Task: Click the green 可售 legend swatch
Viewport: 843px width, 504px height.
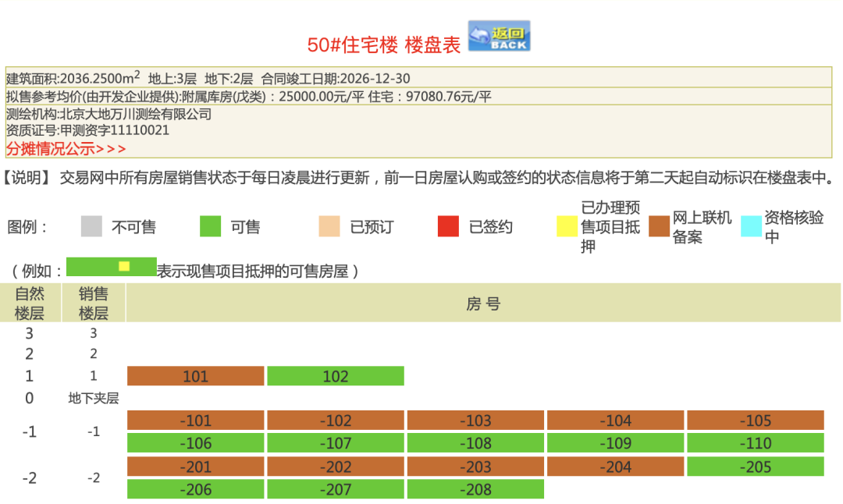Action: 211,226
